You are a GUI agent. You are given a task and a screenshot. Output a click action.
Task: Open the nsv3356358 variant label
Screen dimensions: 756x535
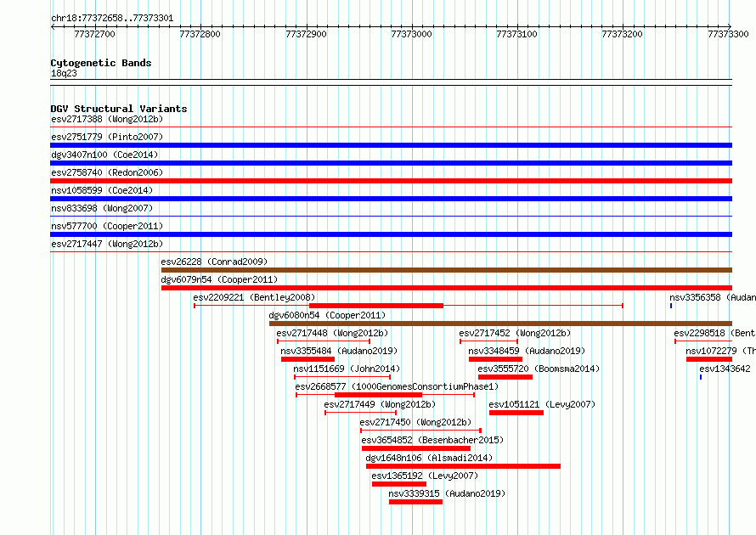(713, 297)
